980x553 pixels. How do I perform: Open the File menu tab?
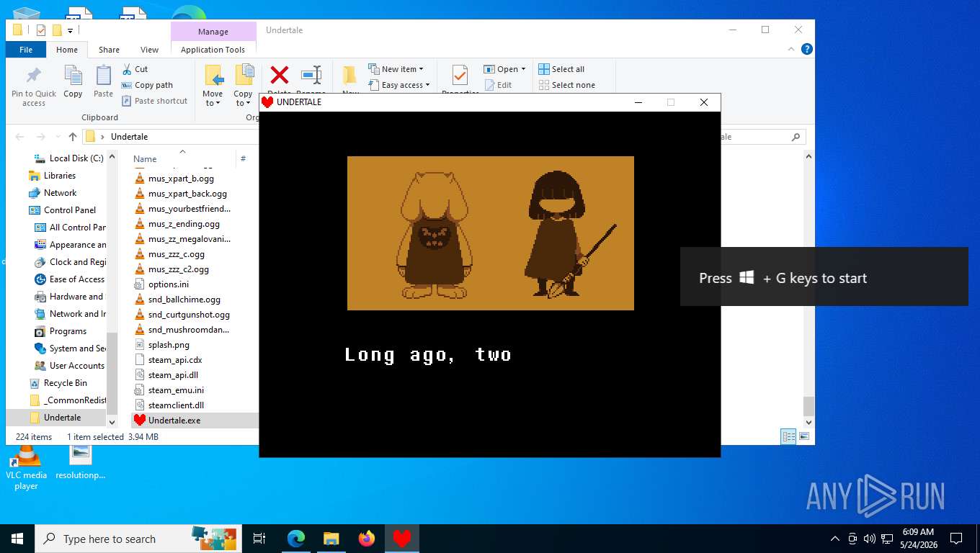[x=26, y=50]
